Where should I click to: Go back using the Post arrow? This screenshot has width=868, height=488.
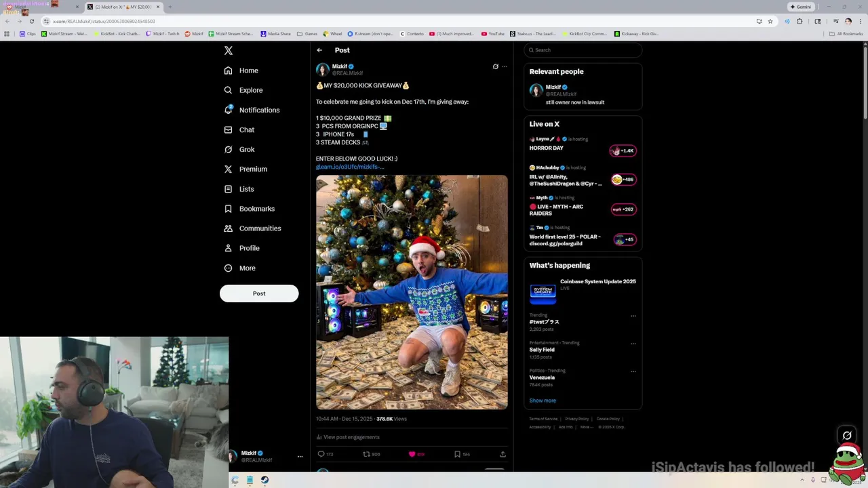tap(319, 50)
